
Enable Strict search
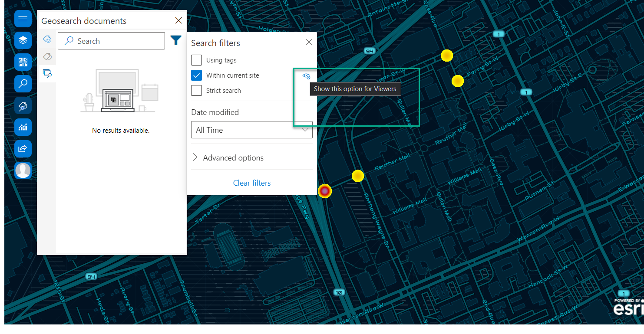[x=196, y=90]
